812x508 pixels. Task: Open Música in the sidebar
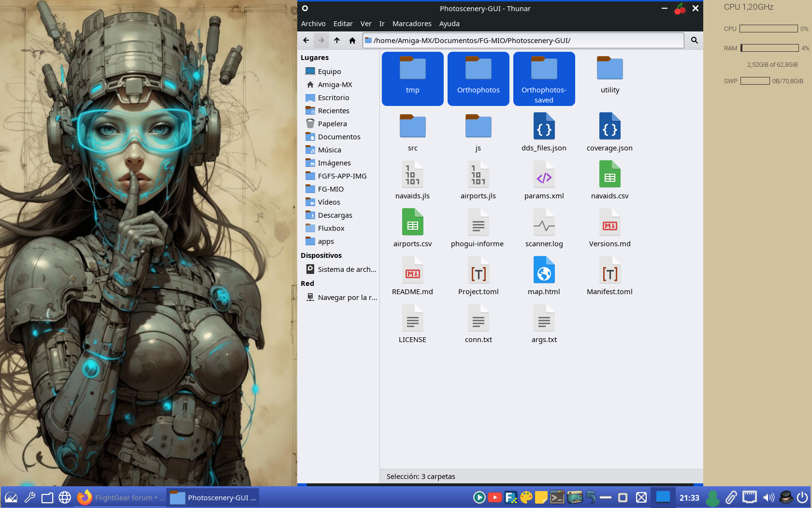point(338,150)
